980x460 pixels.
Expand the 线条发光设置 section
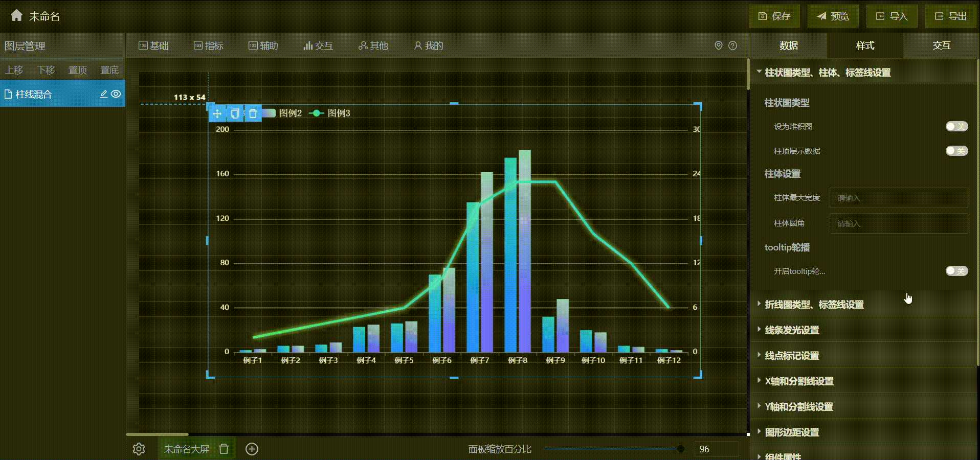click(x=792, y=330)
